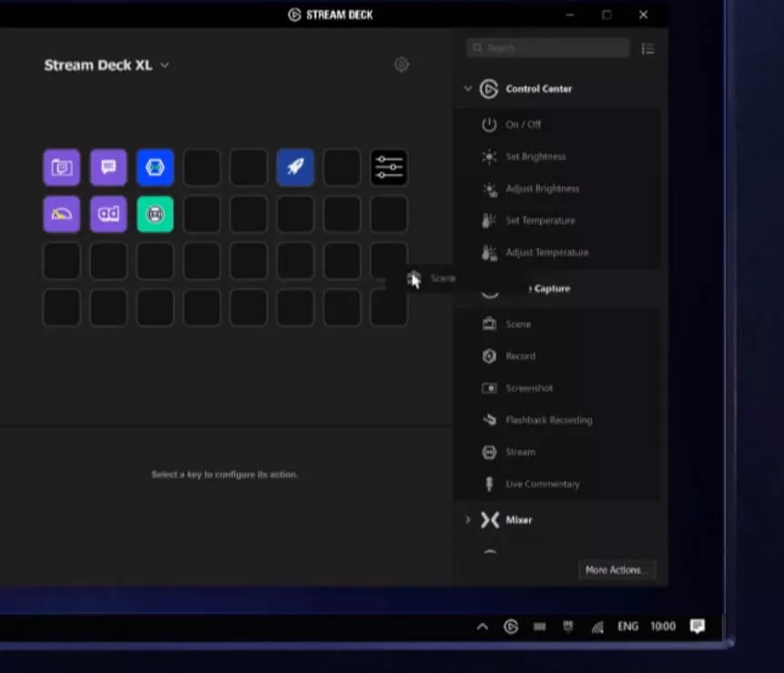The width and height of the screenshot is (784, 673).
Task: Select the On / Off action
Action: pos(523,125)
